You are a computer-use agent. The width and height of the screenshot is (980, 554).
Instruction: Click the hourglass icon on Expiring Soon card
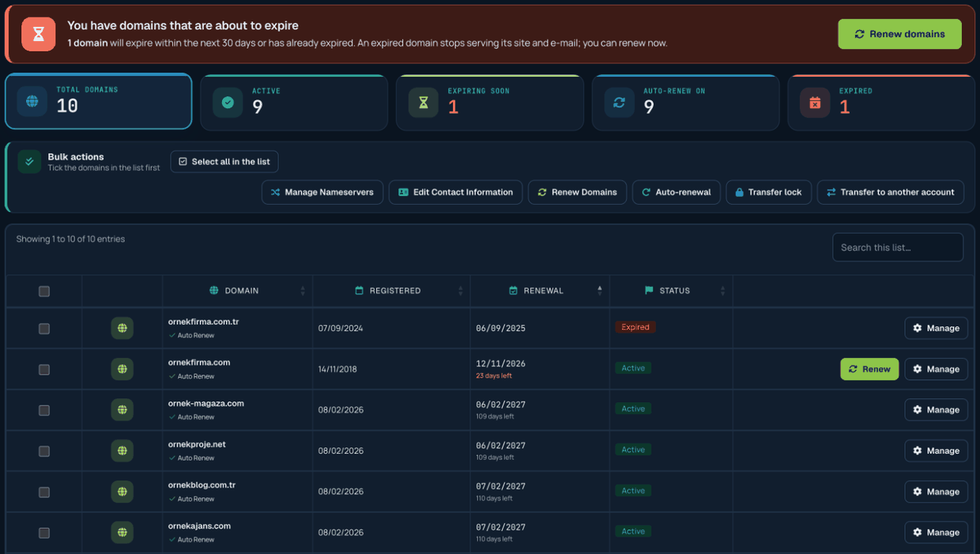click(x=424, y=103)
